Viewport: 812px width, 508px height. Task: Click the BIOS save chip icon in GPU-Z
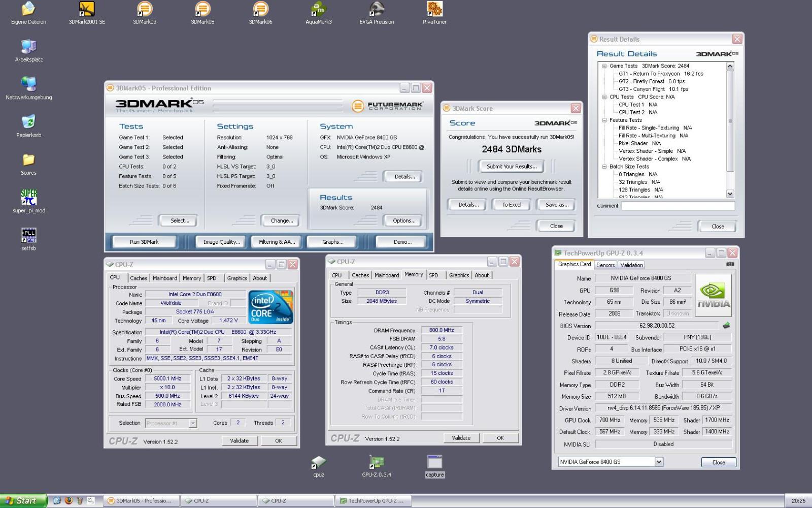726,326
